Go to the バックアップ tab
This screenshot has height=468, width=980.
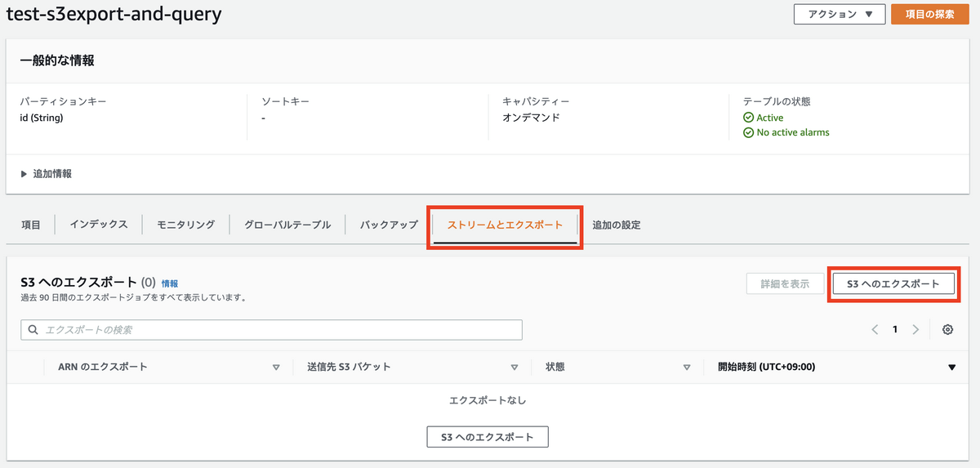pyautogui.click(x=389, y=225)
